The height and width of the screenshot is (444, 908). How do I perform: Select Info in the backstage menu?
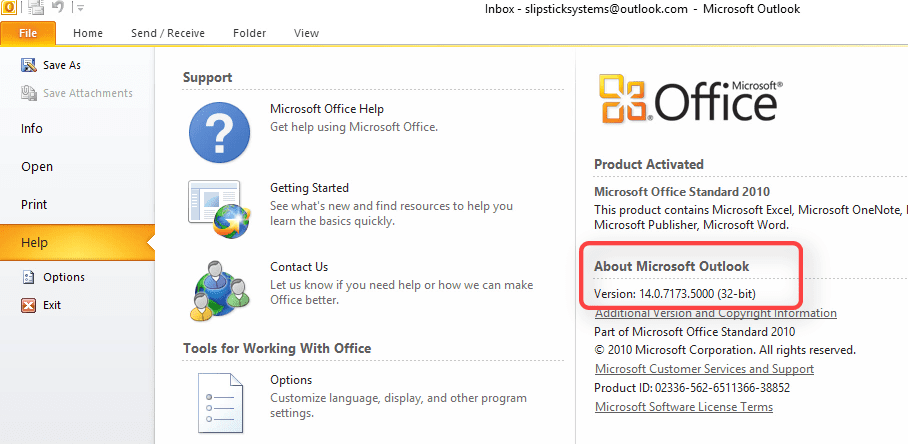[32, 129]
